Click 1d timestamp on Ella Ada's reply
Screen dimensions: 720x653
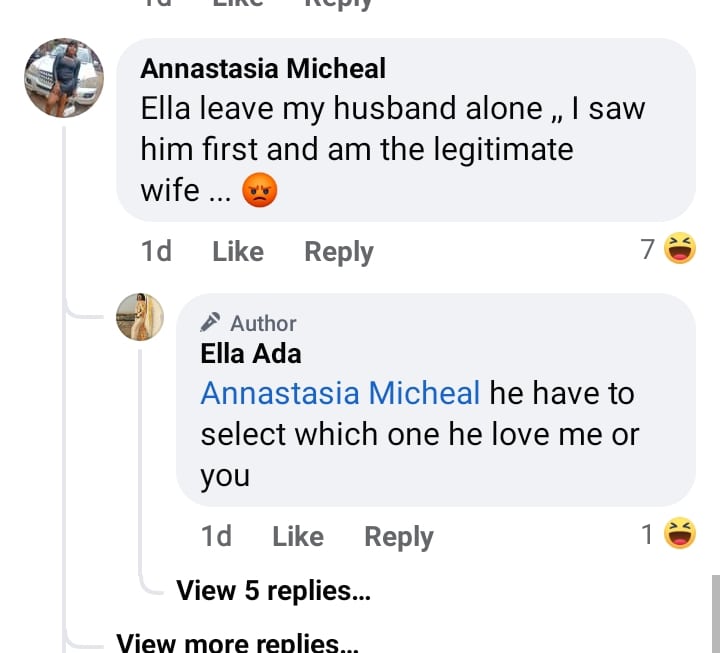tap(216, 537)
